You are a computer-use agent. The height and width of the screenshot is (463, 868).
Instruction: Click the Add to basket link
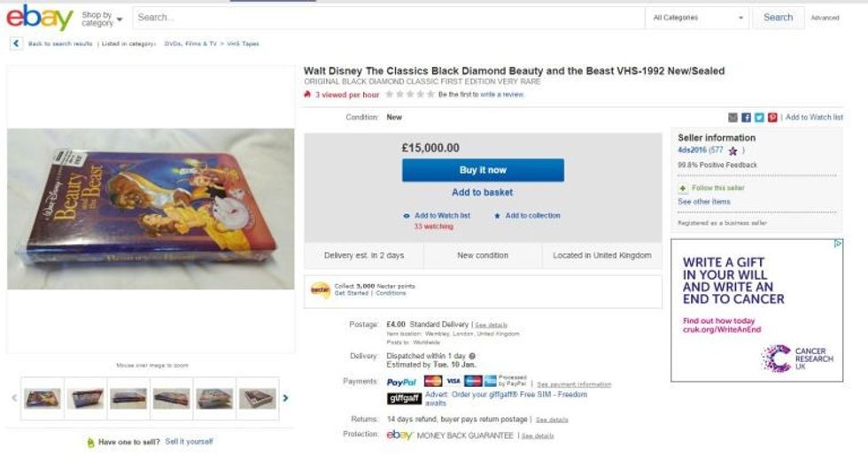(x=482, y=192)
